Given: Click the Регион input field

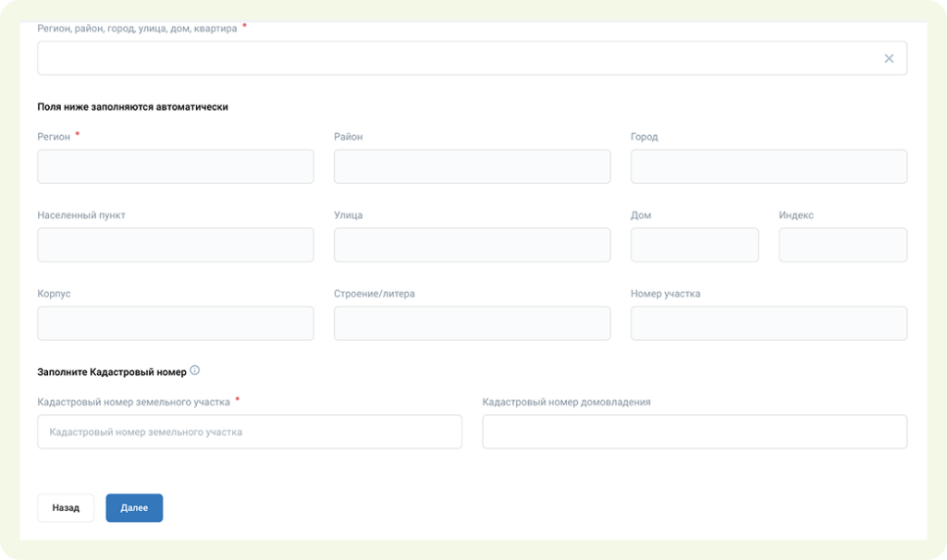Looking at the screenshot, I should coord(176,167).
